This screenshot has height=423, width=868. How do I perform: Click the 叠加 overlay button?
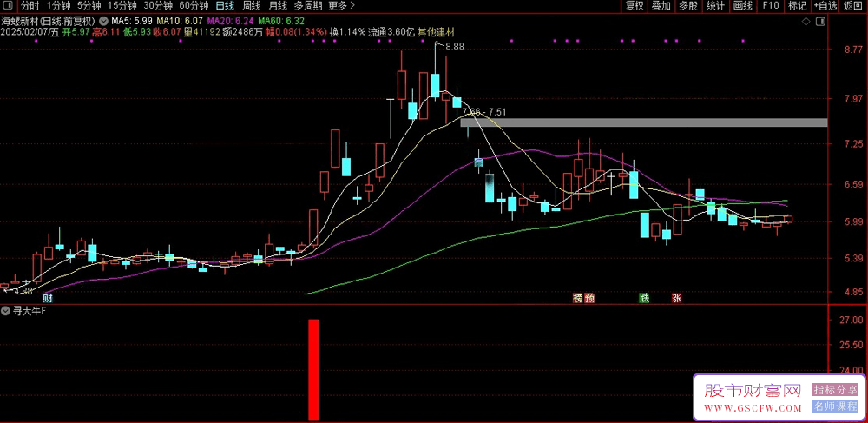(x=661, y=5)
